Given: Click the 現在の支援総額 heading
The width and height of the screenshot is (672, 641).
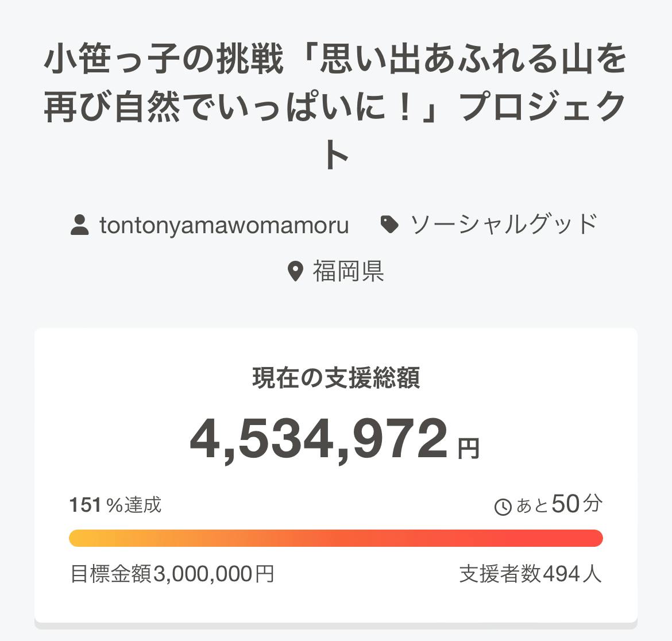Looking at the screenshot, I should [x=336, y=378].
